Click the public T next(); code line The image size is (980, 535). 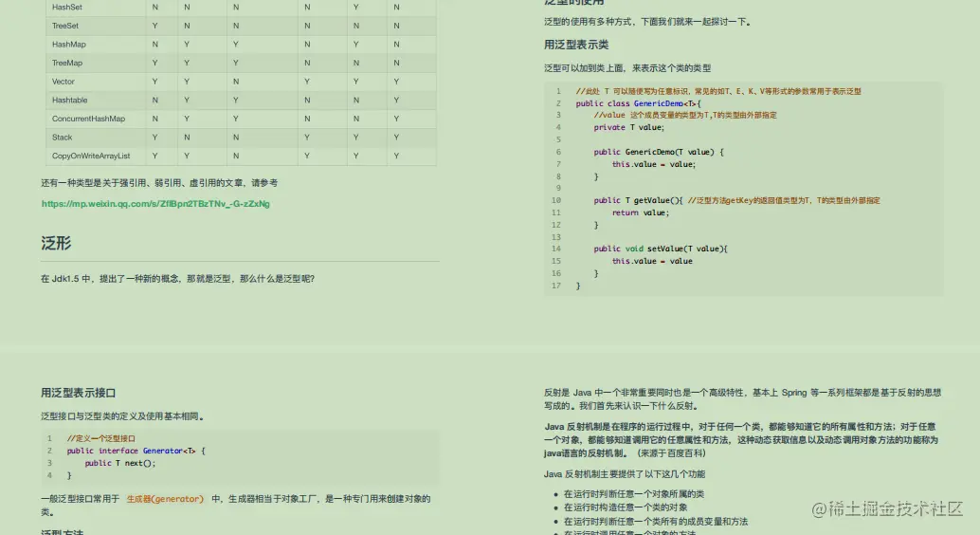coord(120,463)
